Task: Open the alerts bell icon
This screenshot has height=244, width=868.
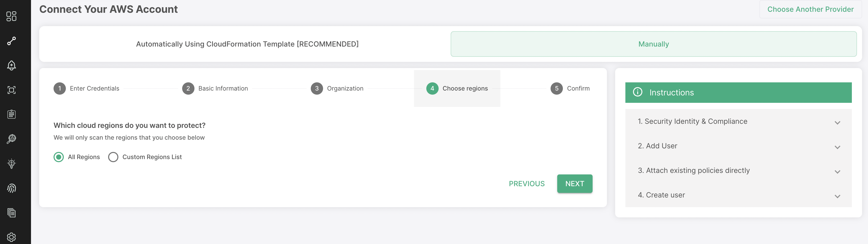Action: point(12,65)
